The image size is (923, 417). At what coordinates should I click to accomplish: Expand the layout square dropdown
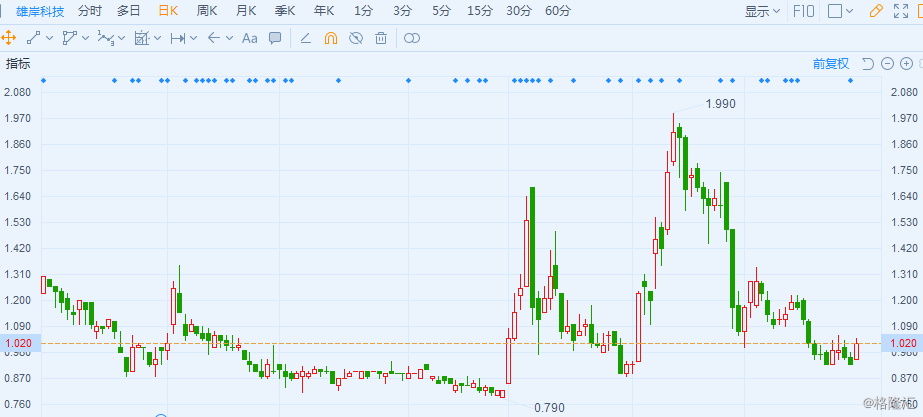849,11
